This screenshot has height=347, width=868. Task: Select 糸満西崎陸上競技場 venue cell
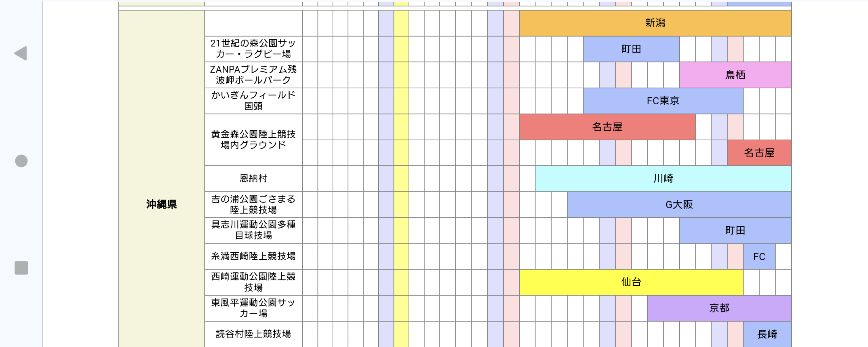pos(253,256)
